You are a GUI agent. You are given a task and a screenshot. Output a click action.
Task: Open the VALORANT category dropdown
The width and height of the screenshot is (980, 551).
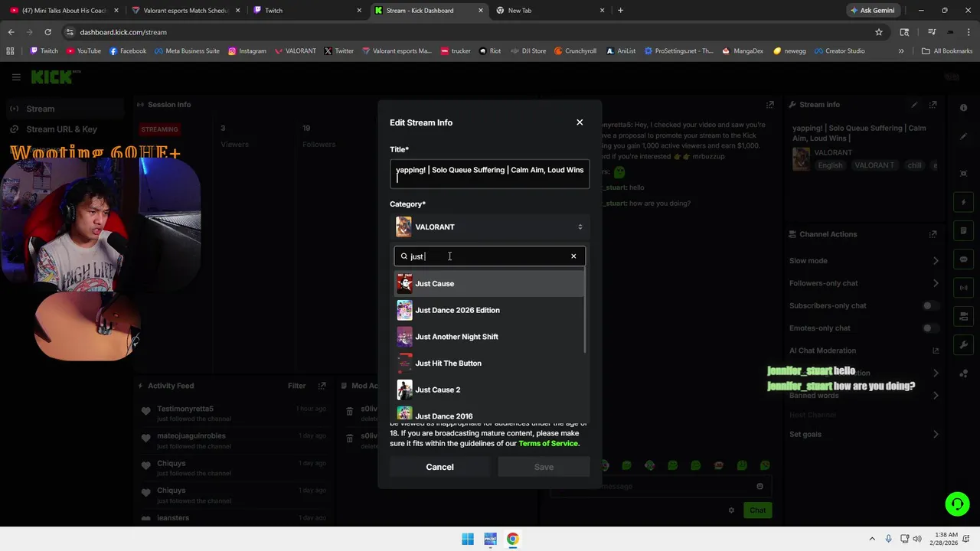pos(490,227)
